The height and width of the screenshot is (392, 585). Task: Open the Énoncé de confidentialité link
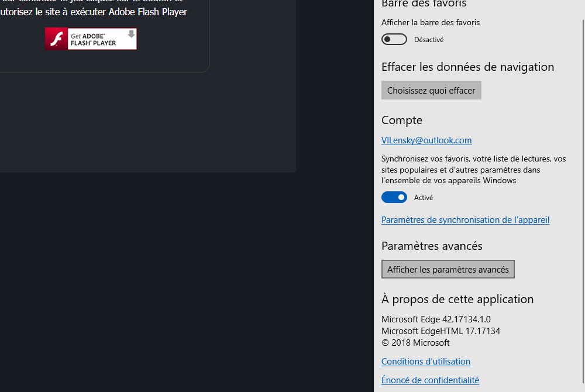(430, 380)
